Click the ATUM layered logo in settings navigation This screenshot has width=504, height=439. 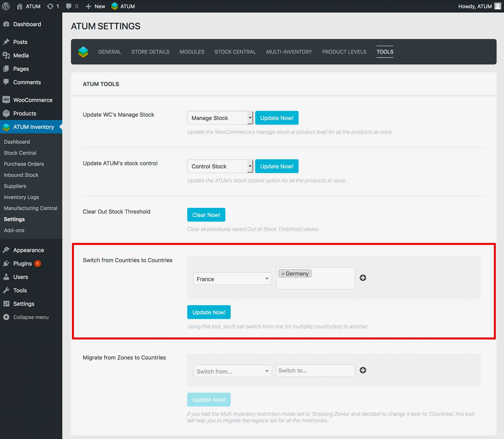pyautogui.click(x=83, y=52)
